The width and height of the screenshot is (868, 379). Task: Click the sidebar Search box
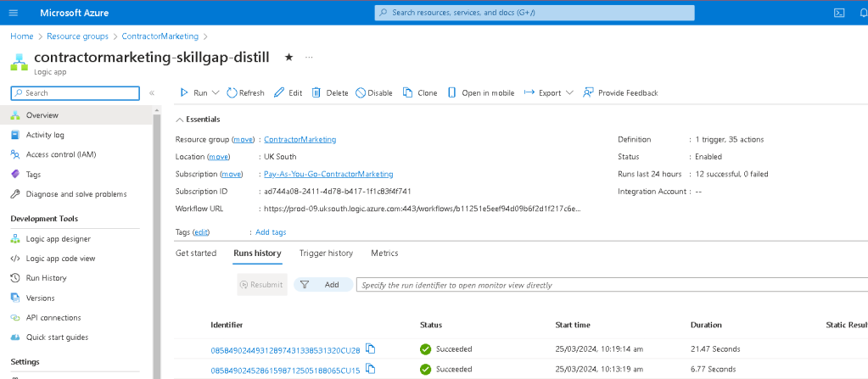[76, 93]
